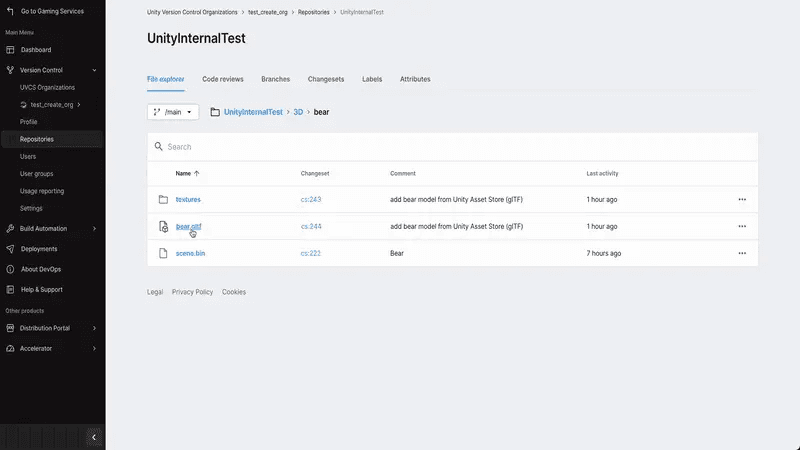Image resolution: width=800 pixels, height=450 pixels.
Task: Click the Search input field
Action: coord(450,147)
